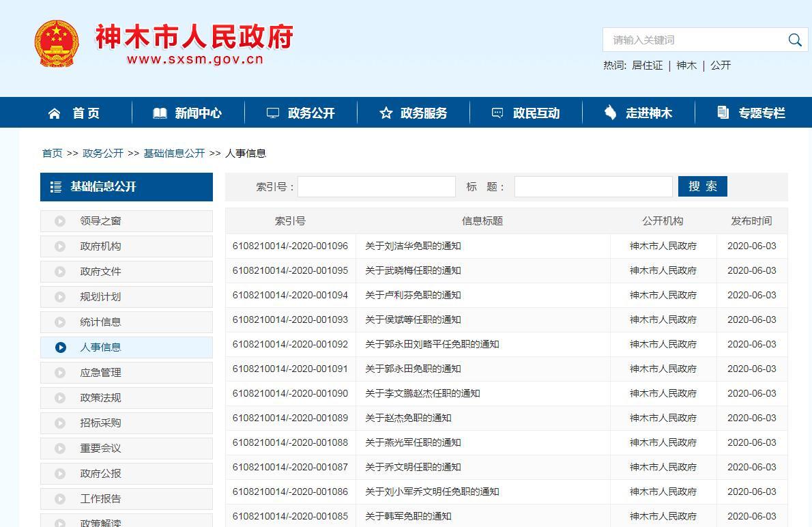Click the national emblem logo
Viewport: 812px width, 527px height.
[x=57, y=44]
